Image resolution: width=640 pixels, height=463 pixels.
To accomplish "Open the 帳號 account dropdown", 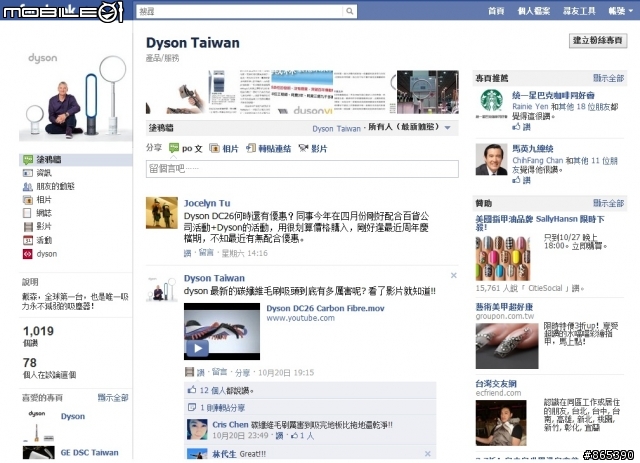I will [620, 11].
